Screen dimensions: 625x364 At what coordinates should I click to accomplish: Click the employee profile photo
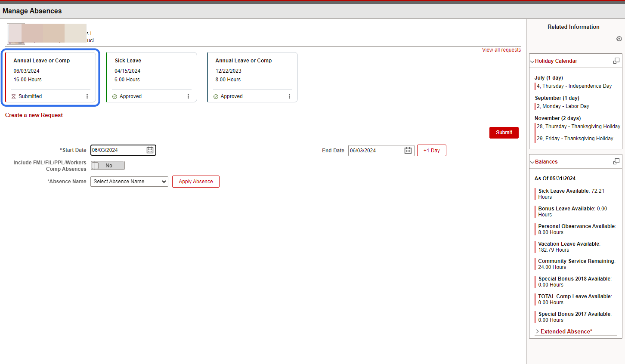16,34
